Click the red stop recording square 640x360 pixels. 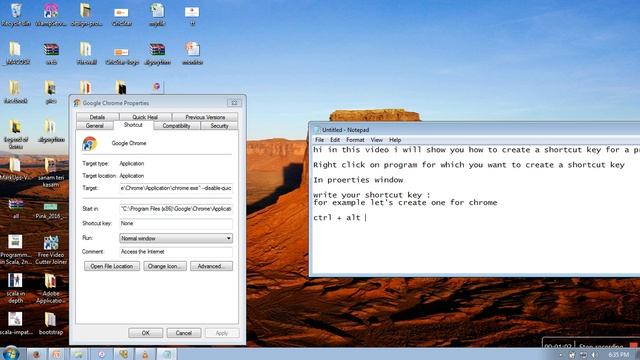click(x=633, y=346)
